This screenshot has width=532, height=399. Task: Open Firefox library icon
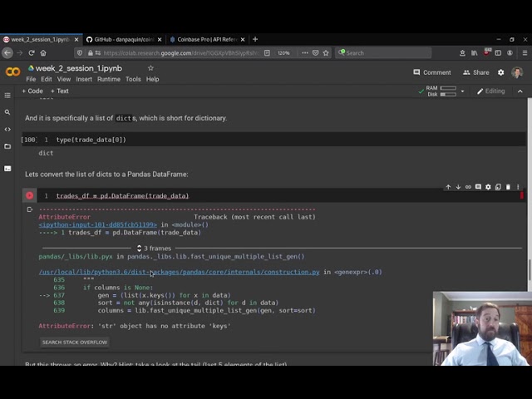[x=475, y=53]
